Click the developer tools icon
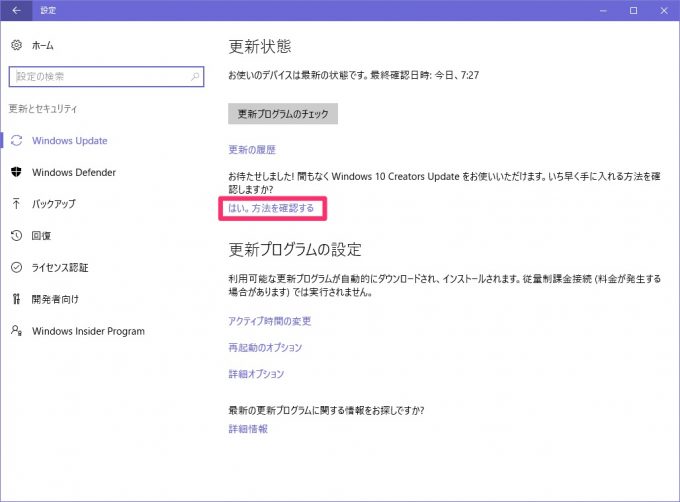This screenshot has height=502, width=680. pos(16,299)
